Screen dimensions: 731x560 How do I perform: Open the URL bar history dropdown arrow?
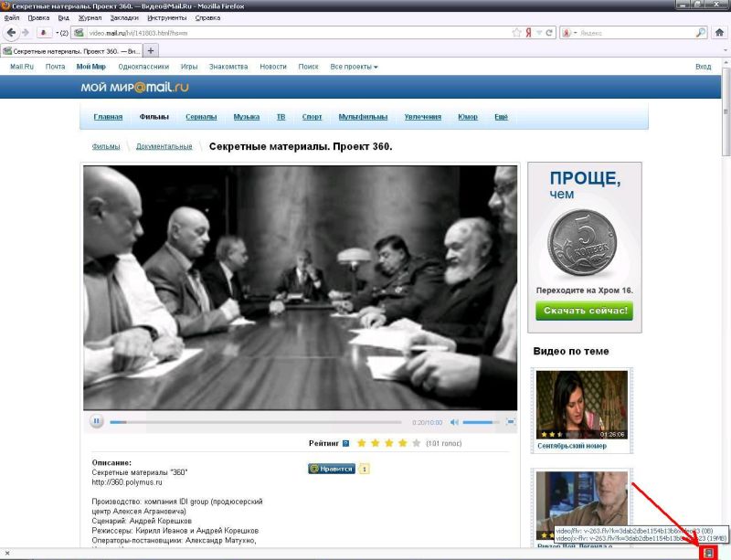539,32
